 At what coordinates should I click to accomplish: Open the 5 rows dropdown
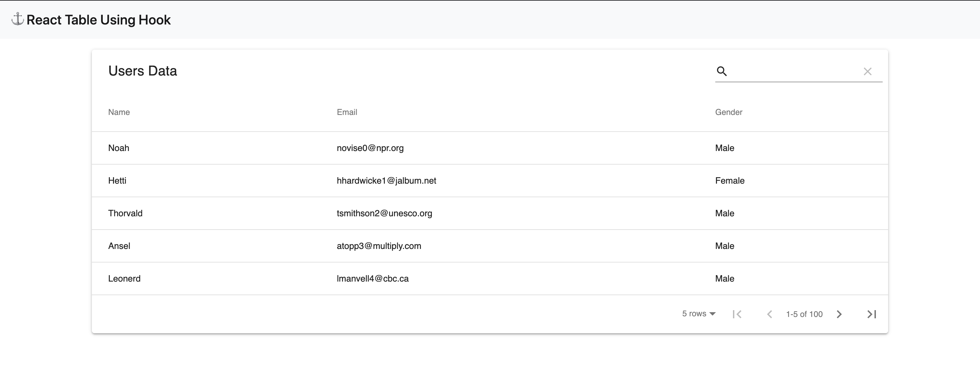(699, 314)
